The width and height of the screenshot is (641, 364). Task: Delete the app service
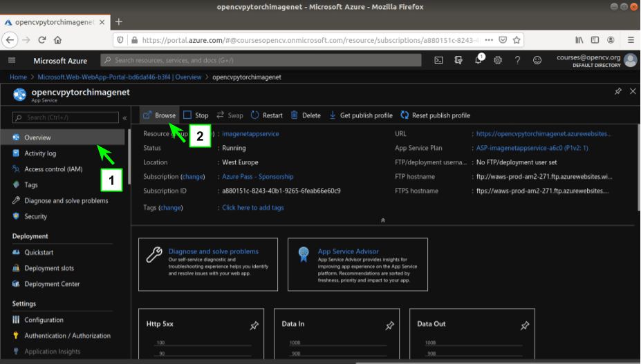pyautogui.click(x=306, y=115)
